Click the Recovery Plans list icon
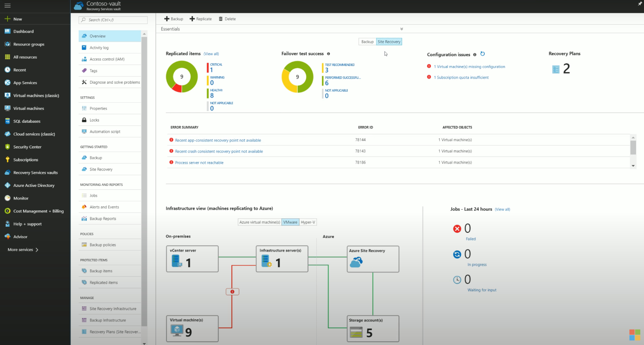This screenshot has width=644, height=345. click(x=556, y=69)
